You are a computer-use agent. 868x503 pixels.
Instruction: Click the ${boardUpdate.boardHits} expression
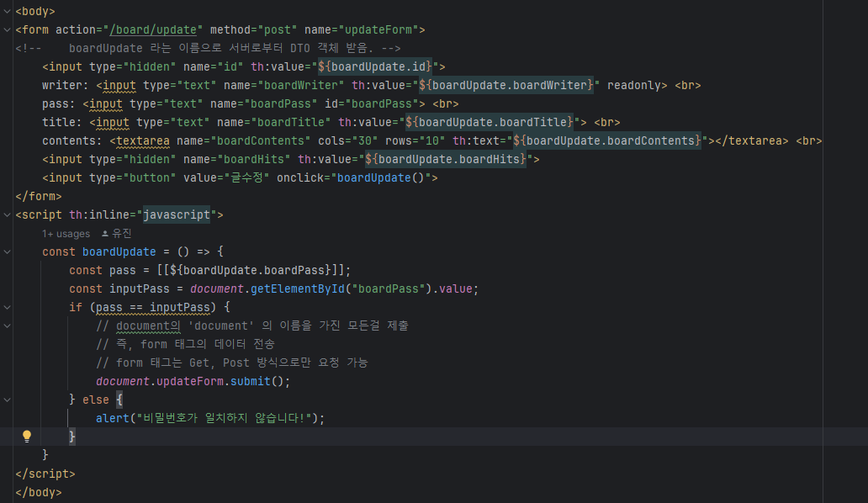click(446, 159)
